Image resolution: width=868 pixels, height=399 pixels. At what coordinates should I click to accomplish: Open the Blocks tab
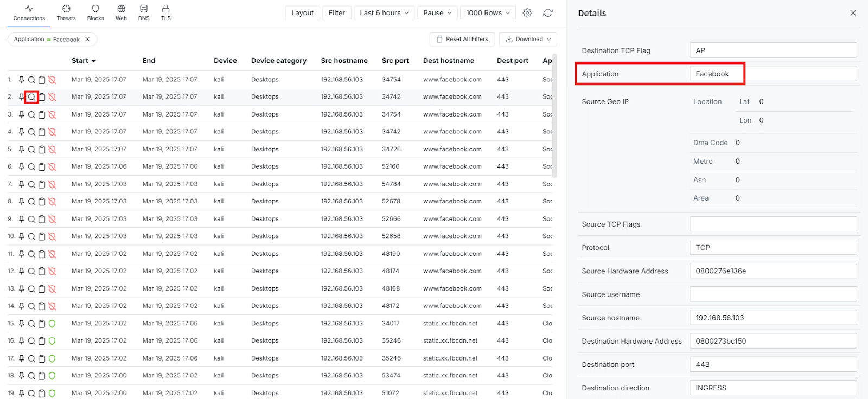point(95,13)
